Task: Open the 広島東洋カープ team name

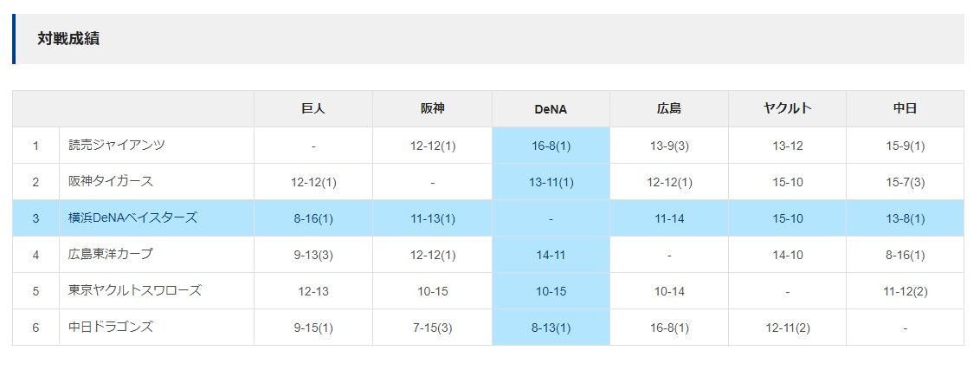Action: pos(111,254)
